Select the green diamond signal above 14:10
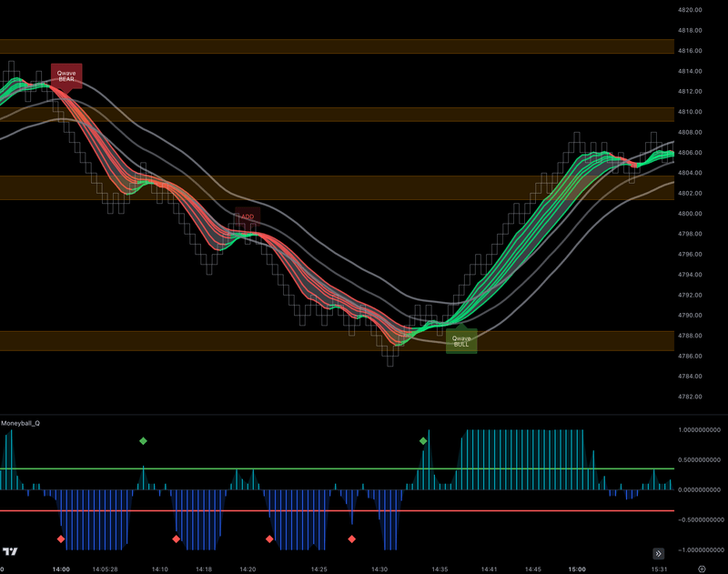The height and width of the screenshot is (574, 728). [x=143, y=443]
